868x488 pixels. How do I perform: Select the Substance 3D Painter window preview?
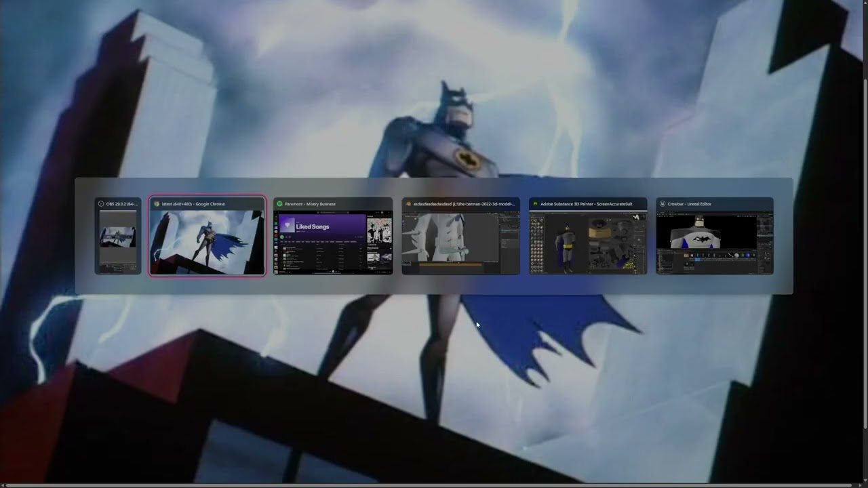click(588, 236)
